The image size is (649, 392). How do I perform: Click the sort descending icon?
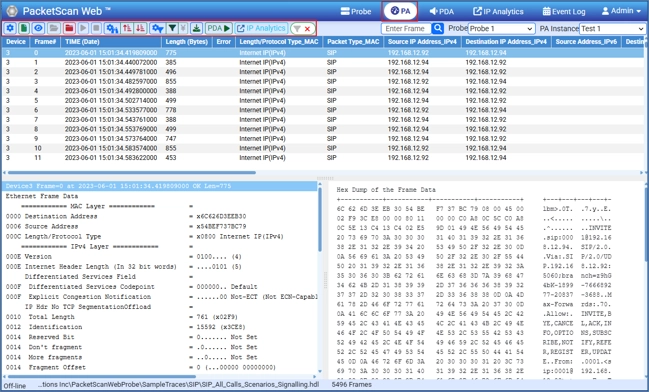tap(141, 28)
